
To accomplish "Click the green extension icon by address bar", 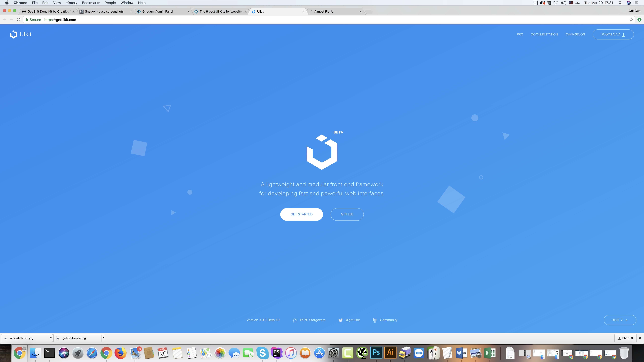I will point(639,20).
